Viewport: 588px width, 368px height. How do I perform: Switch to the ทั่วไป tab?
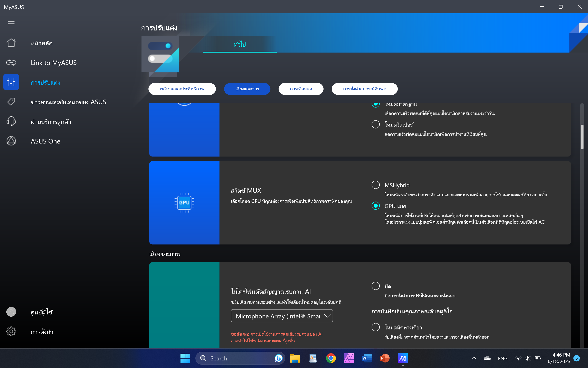pos(239,44)
